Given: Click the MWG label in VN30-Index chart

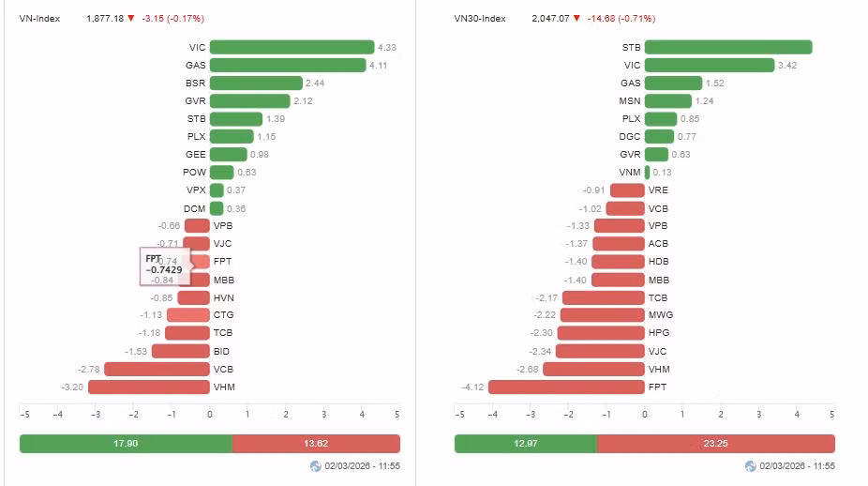Looking at the screenshot, I should [x=661, y=314].
